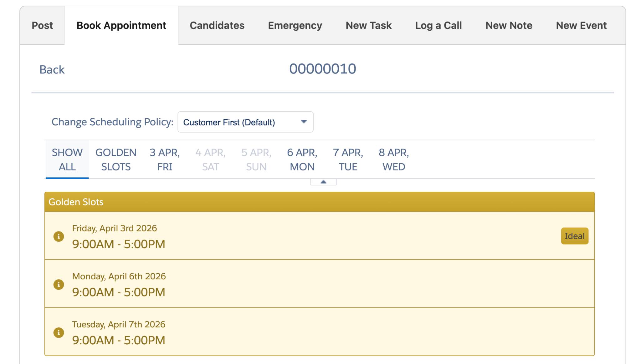The image size is (641, 364).
Task: Choose the Monday, April 6th 9:00AM - 5:00PM slot
Action: click(x=320, y=284)
